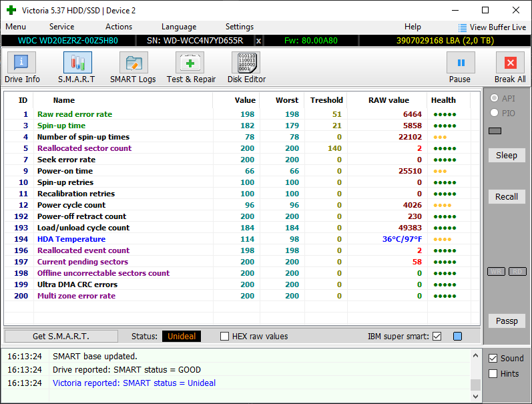Enable the Hints checkbox

point(493,374)
